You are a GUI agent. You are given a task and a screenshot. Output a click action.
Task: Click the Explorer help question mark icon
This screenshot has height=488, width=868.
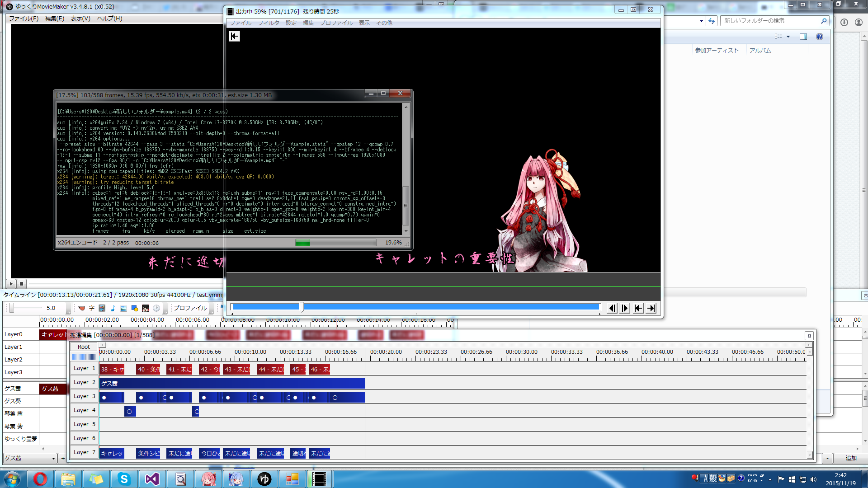tap(819, 37)
